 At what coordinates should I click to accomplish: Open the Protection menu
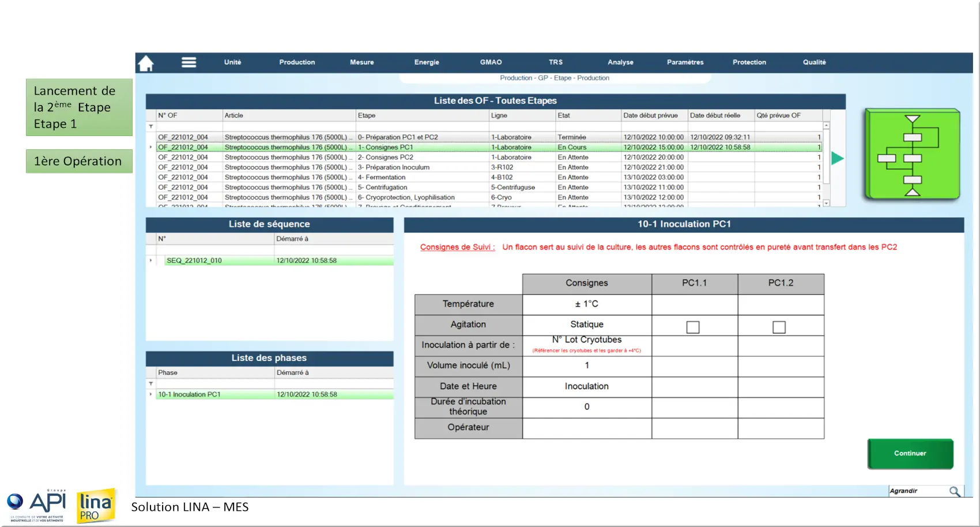(749, 62)
